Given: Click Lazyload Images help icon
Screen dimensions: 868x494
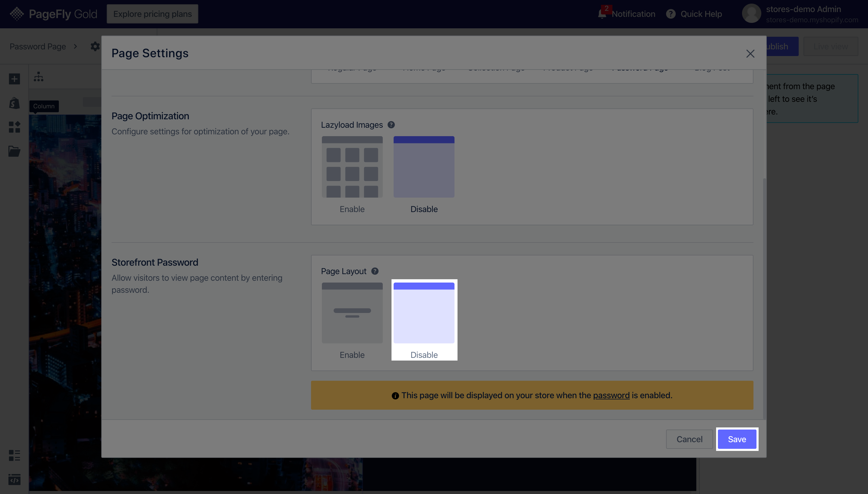Looking at the screenshot, I should pos(391,125).
